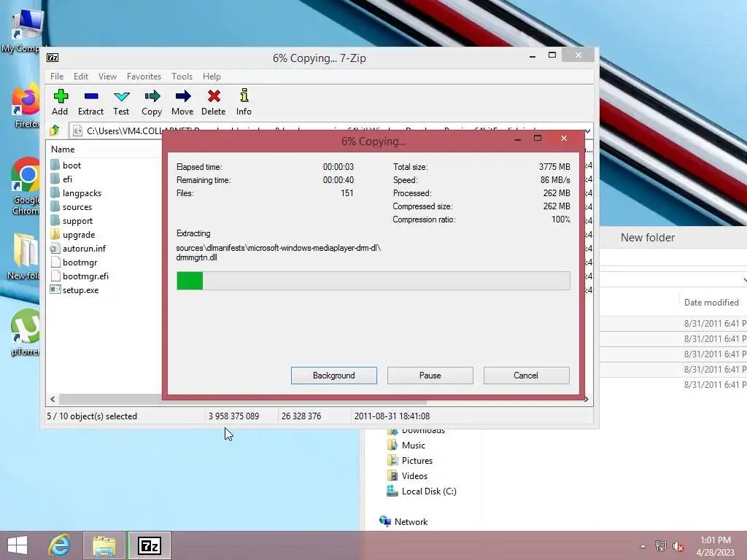Click the horizontal scrollbar left arrow
Screen dimensions: 747x560
coord(53,399)
